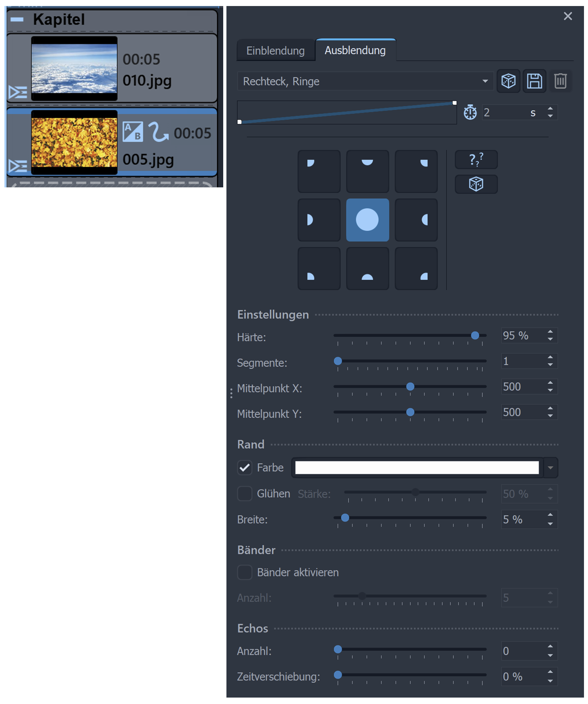Viewport: 588px width, 704px height.
Task: Collapse the Kapitel chapter with minus icon
Action: coord(17,19)
